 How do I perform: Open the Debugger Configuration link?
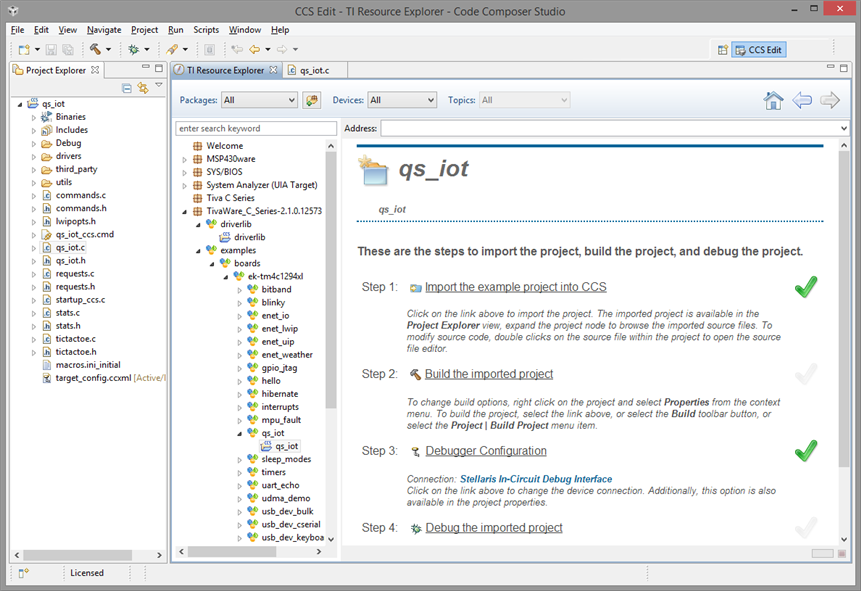pyautogui.click(x=486, y=451)
